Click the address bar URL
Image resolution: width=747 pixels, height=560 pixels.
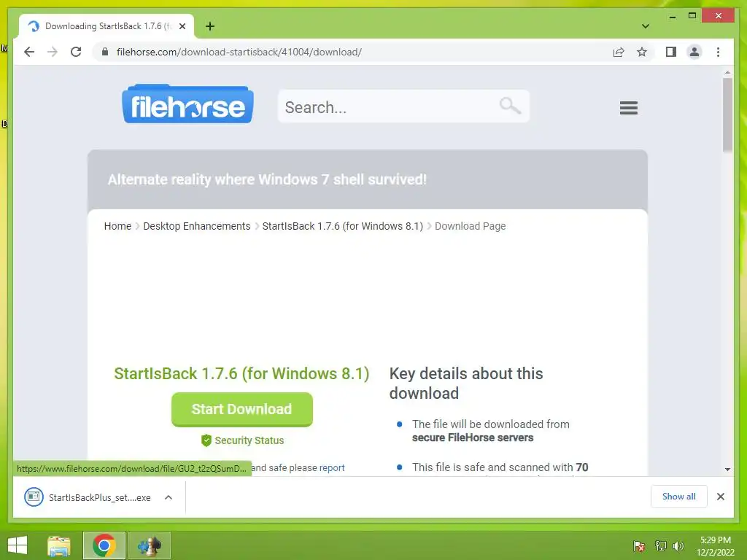tap(239, 52)
